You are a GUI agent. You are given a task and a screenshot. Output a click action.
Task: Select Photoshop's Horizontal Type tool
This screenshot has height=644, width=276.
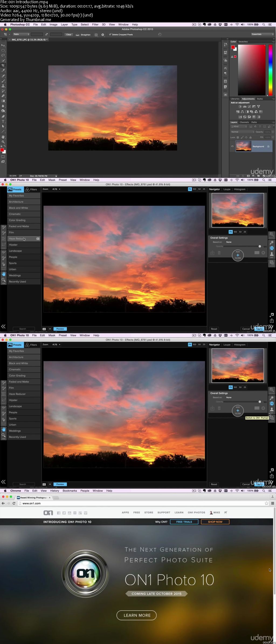click(x=3, y=121)
